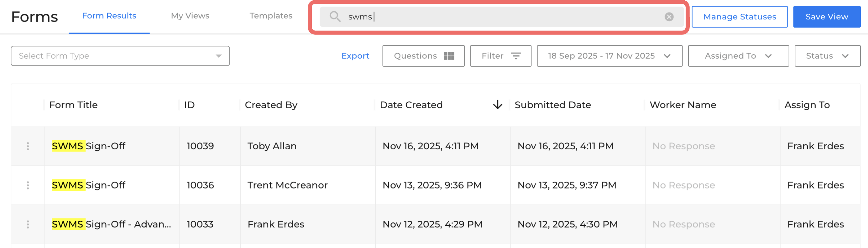
Task: Click ID cell 10039
Action: [200, 146]
